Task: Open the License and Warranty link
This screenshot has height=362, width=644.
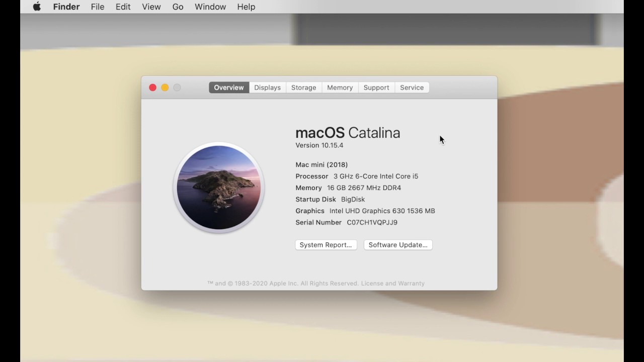Action: tap(393, 284)
